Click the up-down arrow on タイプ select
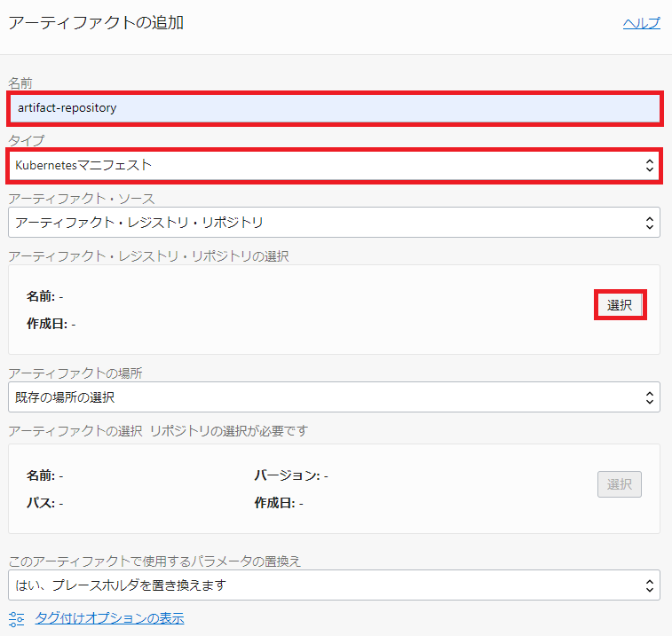This screenshot has width=672, height=636. click(649, 165)
